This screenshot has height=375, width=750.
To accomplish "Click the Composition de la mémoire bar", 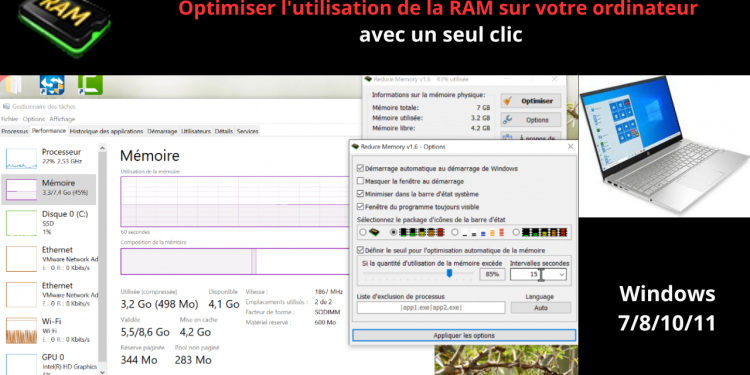I will tap(235, 261).
